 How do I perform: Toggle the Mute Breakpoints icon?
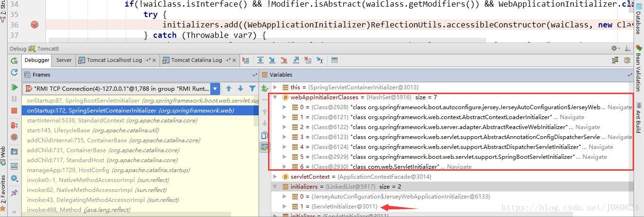[14, 137]
